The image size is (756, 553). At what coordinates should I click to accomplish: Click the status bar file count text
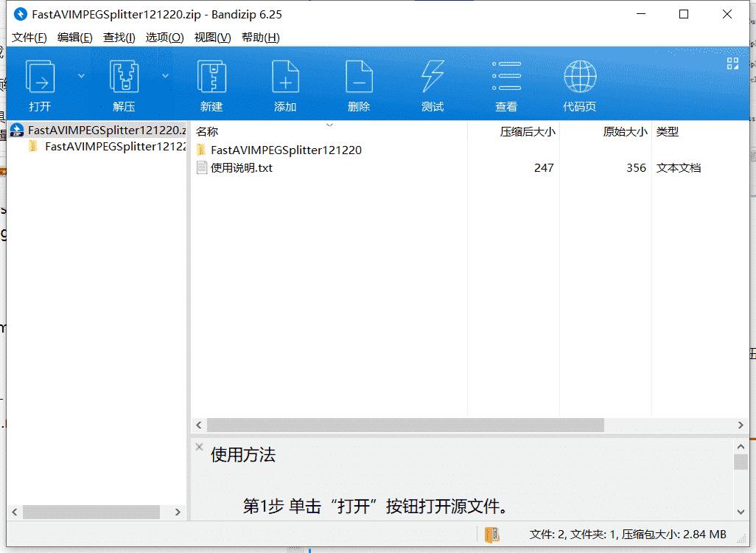(x=628, y=535)
